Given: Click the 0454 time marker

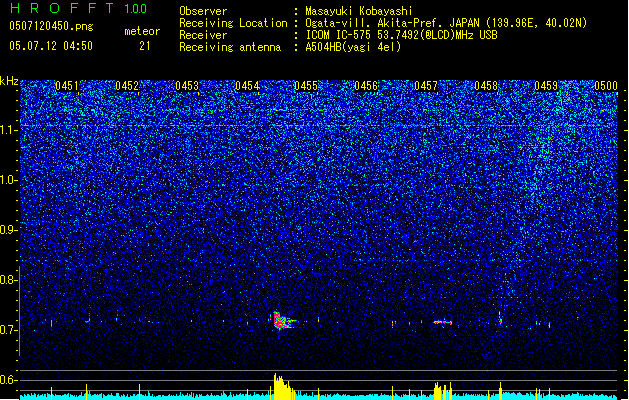Looking at the screenshot, I should click(x=247, y=86).
